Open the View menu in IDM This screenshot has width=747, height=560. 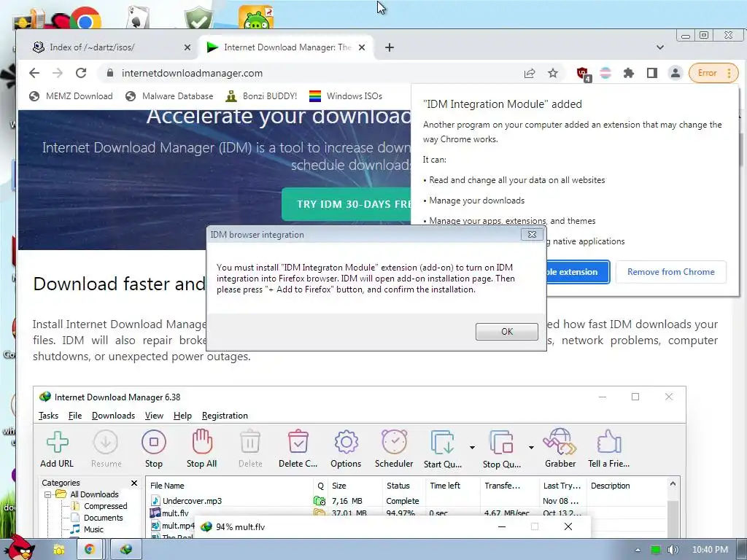154,416
